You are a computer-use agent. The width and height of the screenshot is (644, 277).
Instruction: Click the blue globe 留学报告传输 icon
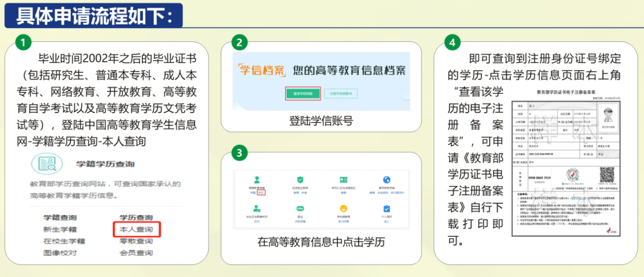click(x=387, y=179)
